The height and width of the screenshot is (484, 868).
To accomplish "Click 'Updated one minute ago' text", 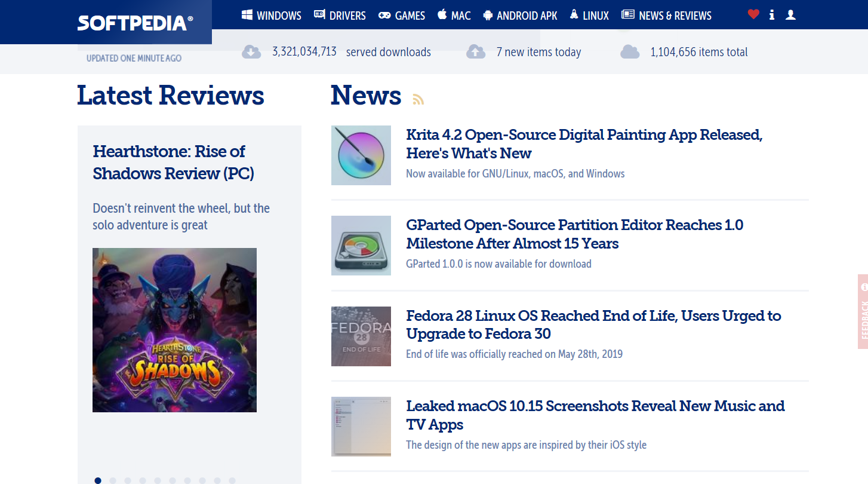I will click(134, 59).
